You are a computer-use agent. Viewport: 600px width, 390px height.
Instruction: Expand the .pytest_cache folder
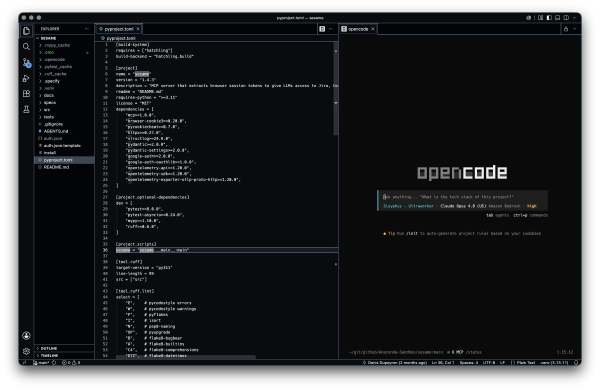pos(64,67)
